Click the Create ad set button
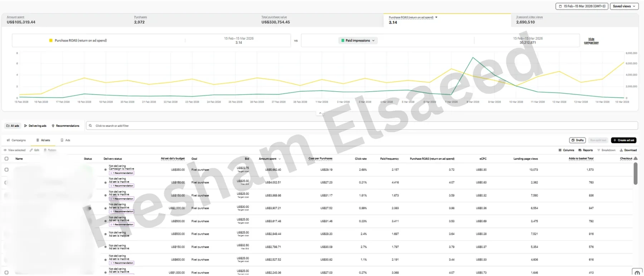Viewport: 644px width, 276px height. coord(624,140)
